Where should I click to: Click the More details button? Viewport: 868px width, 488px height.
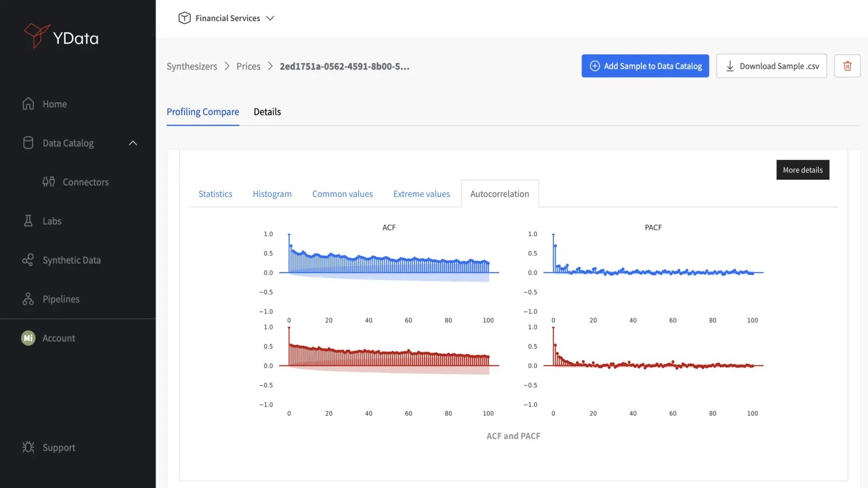coord(802,170)
